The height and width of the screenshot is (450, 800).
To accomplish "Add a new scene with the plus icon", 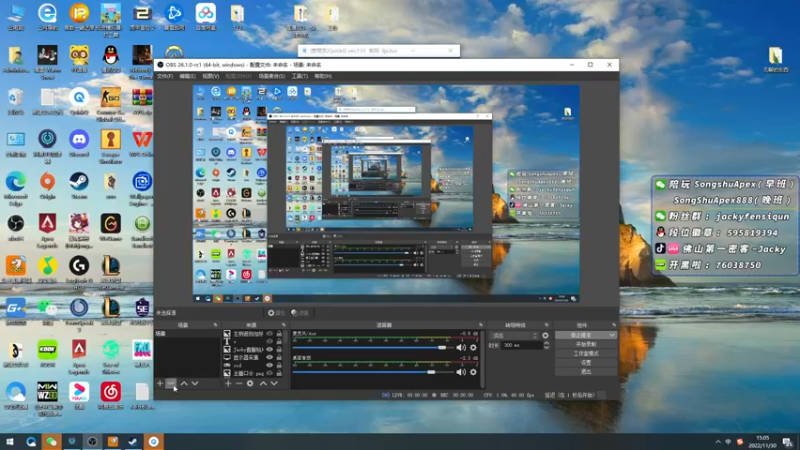I will (x=160, y=383).
